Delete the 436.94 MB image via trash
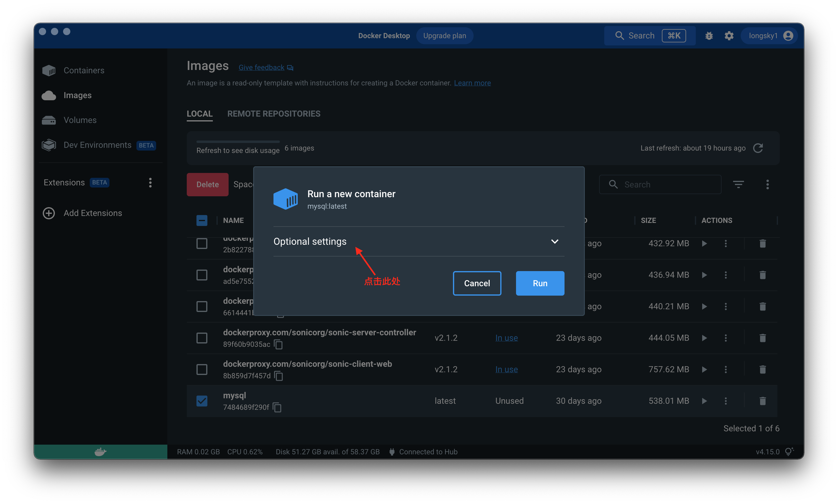838x504 pixels. click(x=763, y=275)
